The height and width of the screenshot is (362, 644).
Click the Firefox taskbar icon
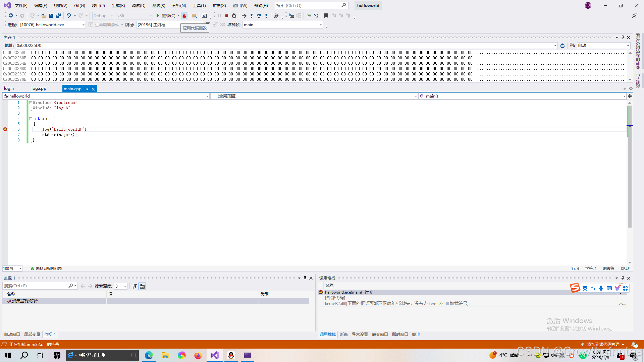(198, 355)
